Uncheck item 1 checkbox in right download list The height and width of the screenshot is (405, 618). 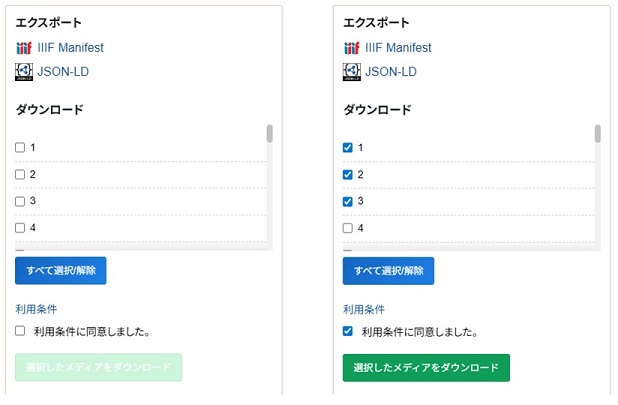(x=348, y=148)
